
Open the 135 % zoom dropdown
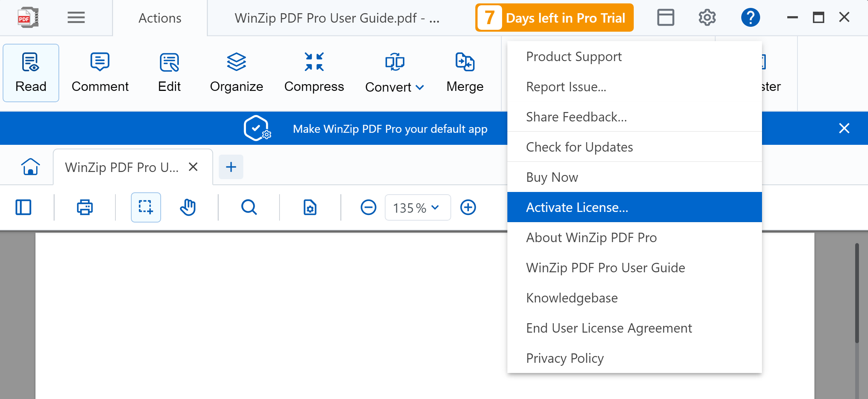(418, 207)
